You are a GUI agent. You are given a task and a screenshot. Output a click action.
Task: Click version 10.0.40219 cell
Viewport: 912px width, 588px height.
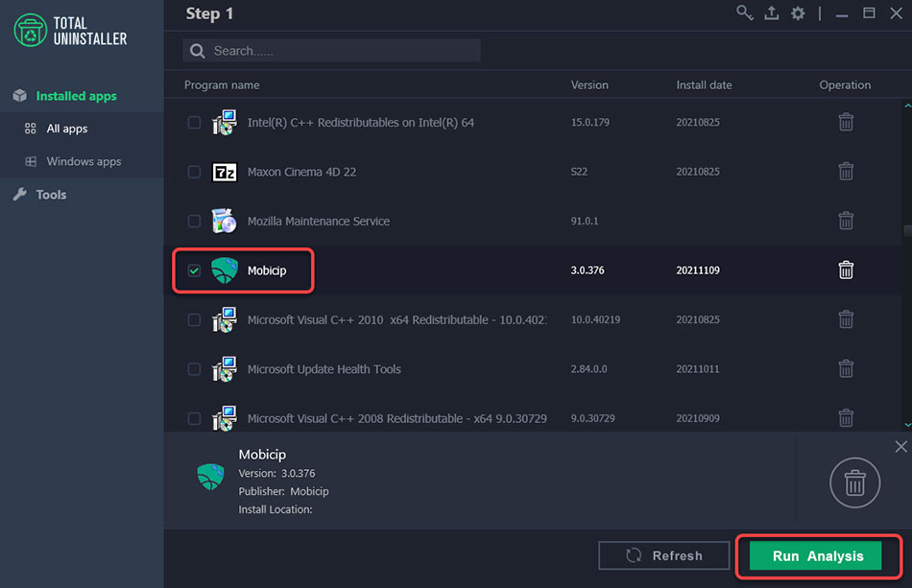coord(595,319)
